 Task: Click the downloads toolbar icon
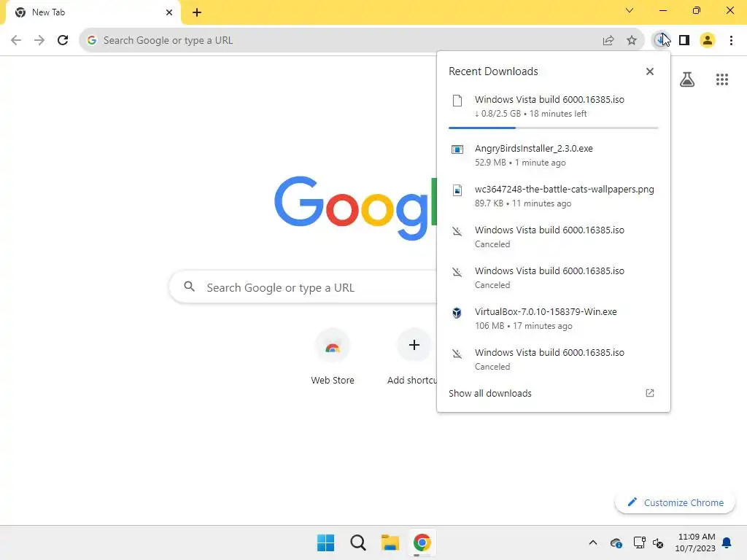pos(661,41)
